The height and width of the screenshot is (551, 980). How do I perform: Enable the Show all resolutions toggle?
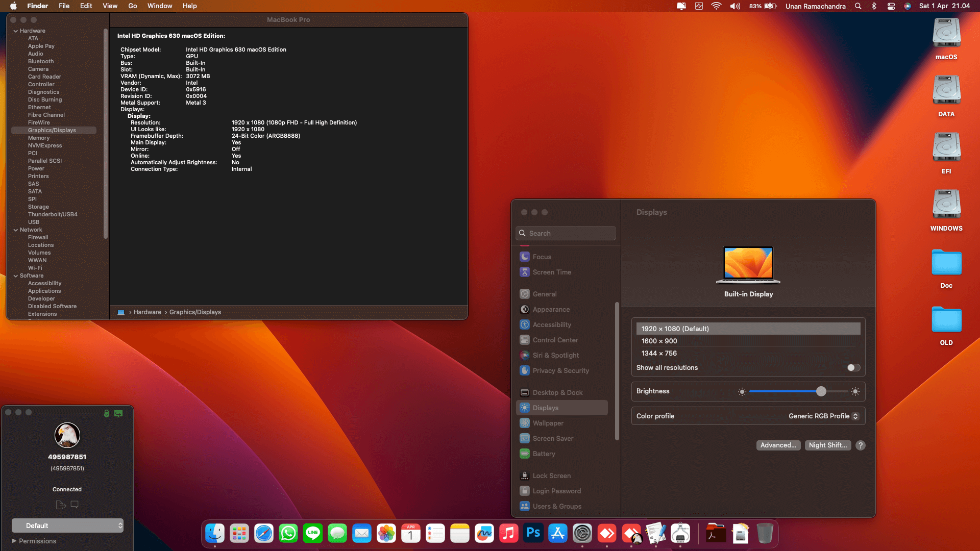pyautogui.click(x=852, y=367)
